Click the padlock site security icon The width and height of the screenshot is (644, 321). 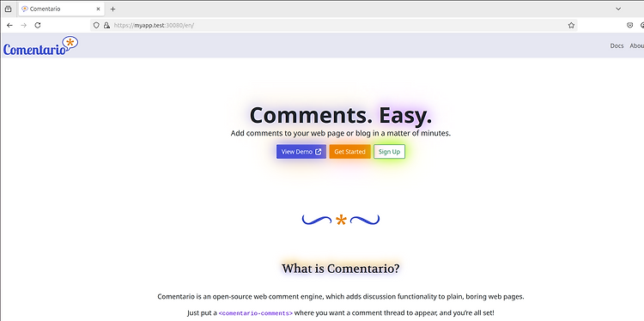106,26
